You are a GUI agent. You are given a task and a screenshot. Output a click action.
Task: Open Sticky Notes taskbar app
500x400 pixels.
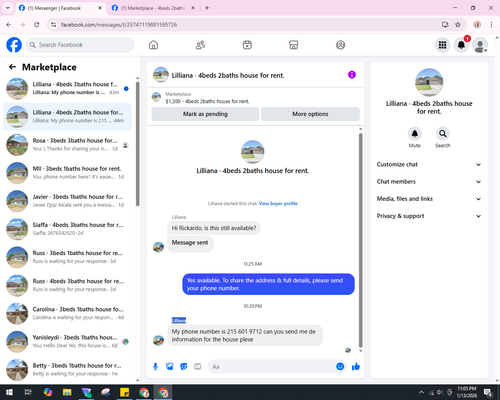point(125,392)
